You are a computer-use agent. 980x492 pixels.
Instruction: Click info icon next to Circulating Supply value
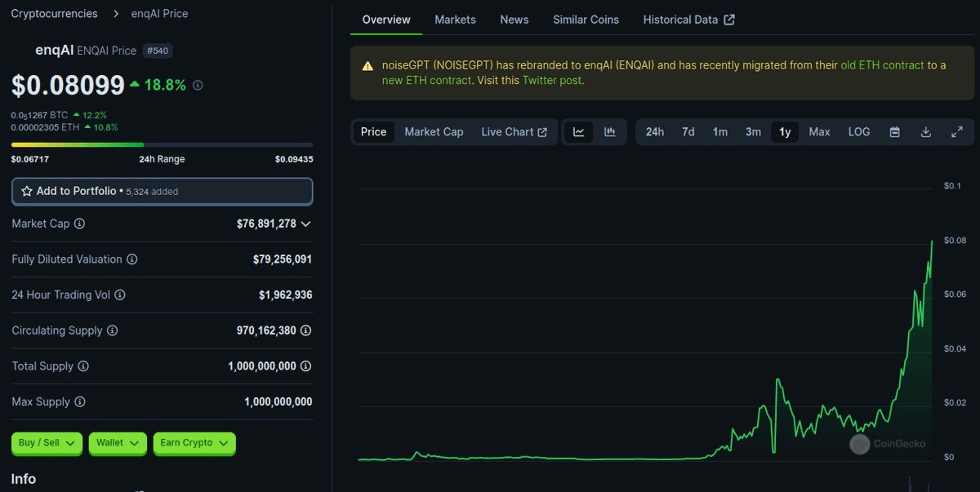point(305,330)
